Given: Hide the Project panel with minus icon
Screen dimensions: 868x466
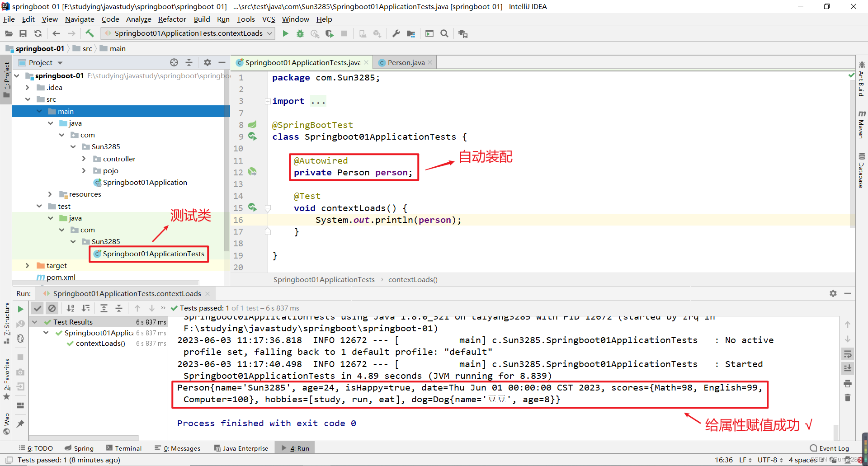Looking at the screenshot, I should tap(222, 62).
